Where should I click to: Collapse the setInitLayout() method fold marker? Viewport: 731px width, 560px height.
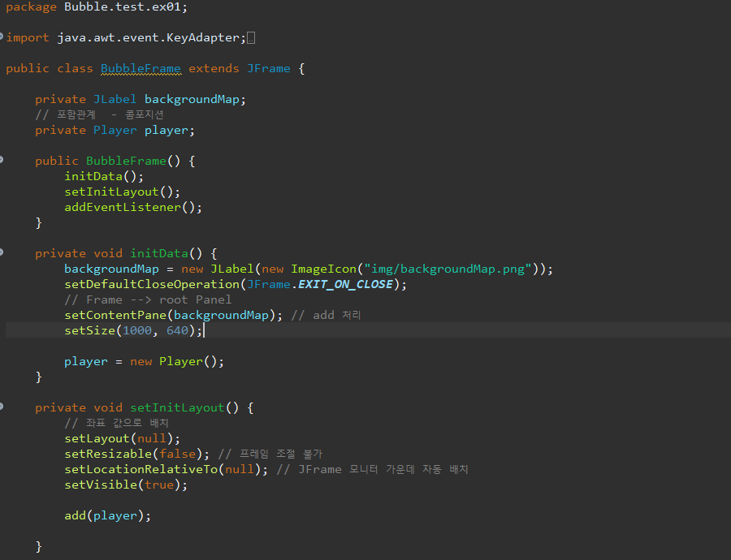tap(2, 407)
